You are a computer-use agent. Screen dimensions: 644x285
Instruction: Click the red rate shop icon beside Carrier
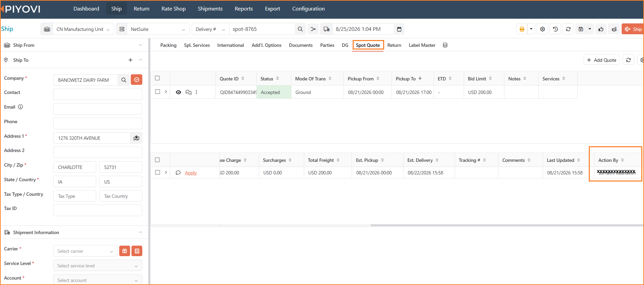click(x=125, y=251)
